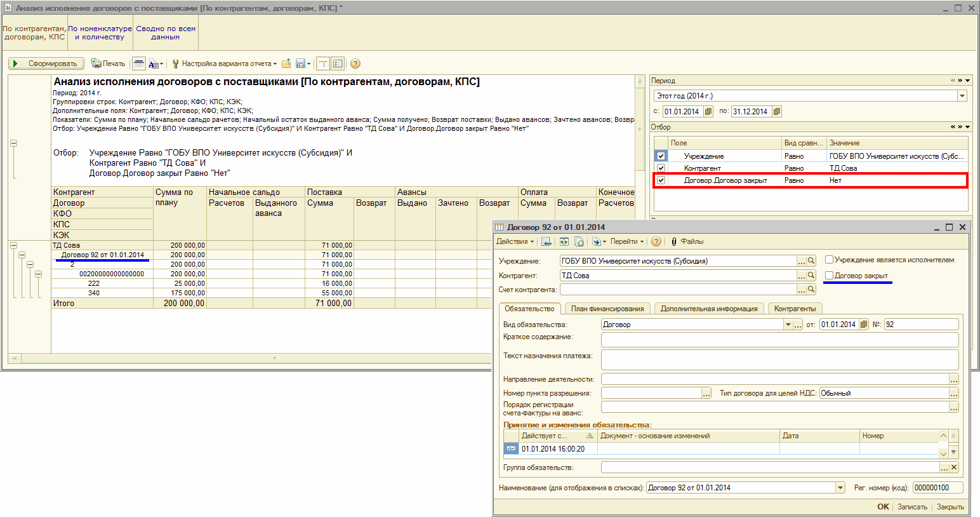Open Действия menu in contract window
This screenshot has height=517, width=980.
515,241
